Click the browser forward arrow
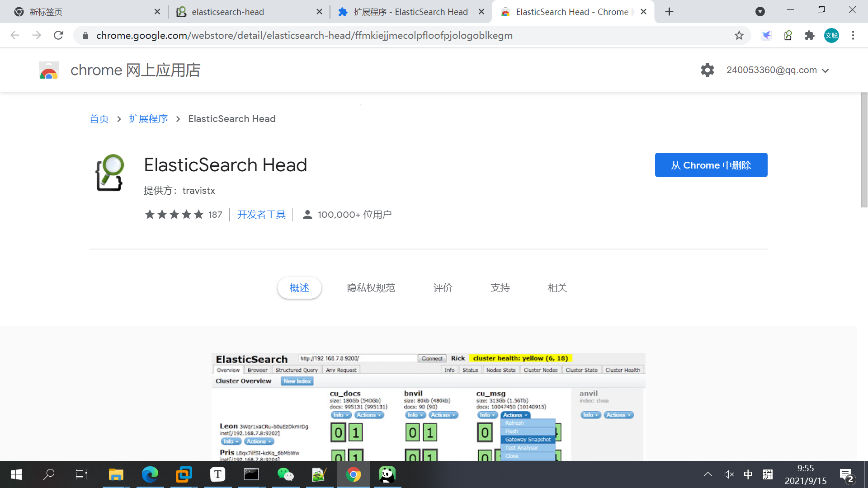 37,35
